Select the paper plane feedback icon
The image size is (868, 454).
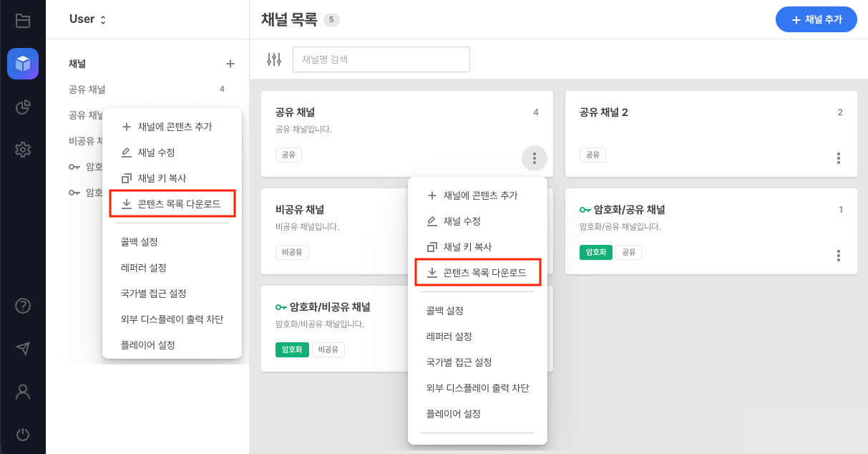point(22,349)
